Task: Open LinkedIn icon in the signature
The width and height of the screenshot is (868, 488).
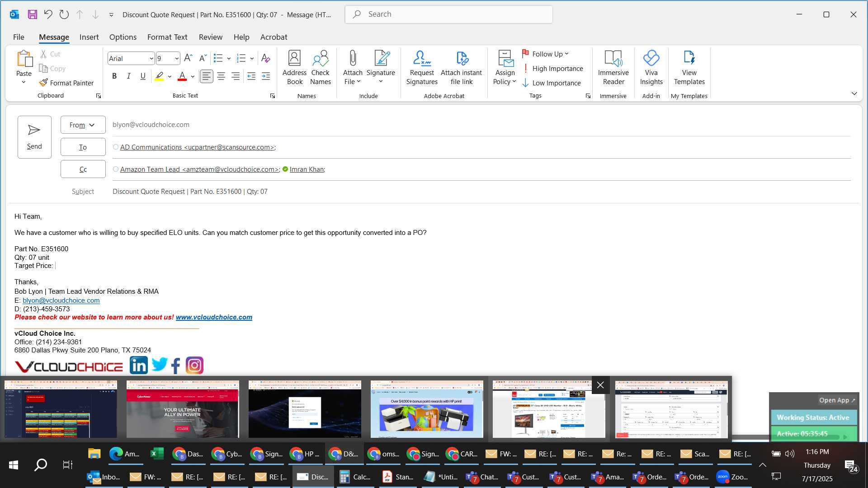Action: click(139, 365)
